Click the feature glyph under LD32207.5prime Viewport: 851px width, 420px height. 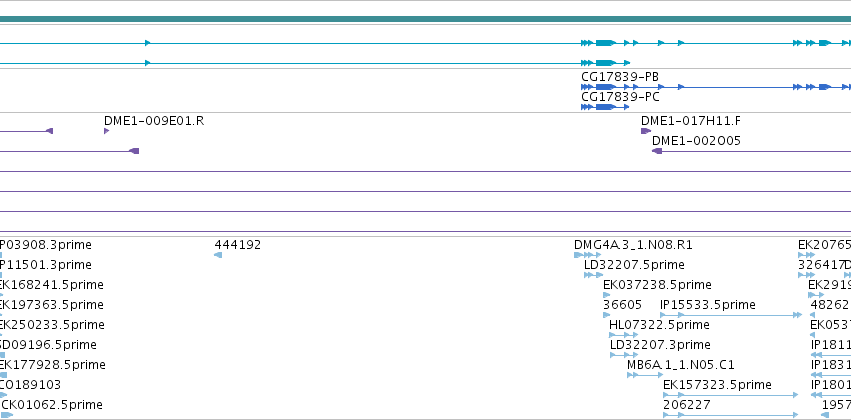point(594,275)
